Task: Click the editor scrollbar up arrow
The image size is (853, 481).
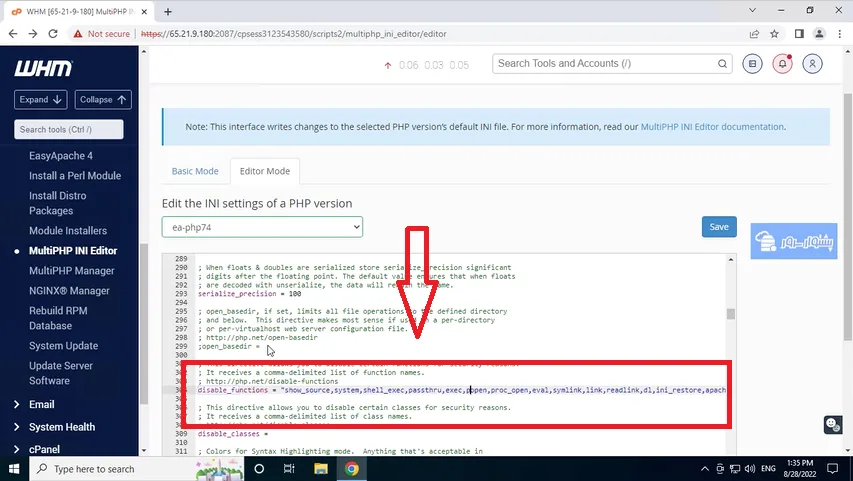Action: (731, 260)
